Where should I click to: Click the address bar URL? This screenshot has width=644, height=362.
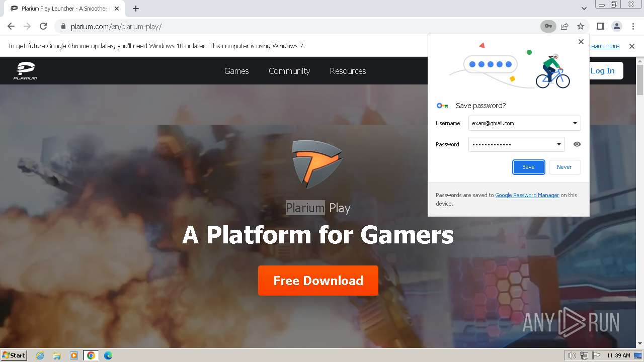(x=116, y=27)
